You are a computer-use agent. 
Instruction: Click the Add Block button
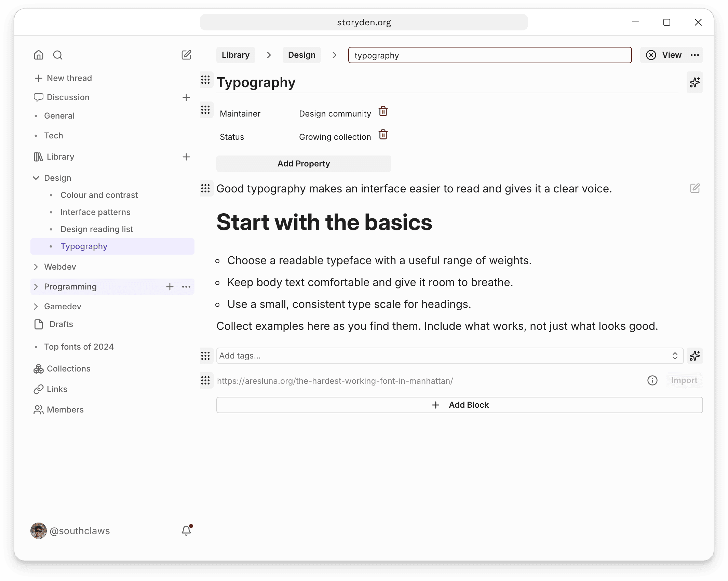point(460,405)
